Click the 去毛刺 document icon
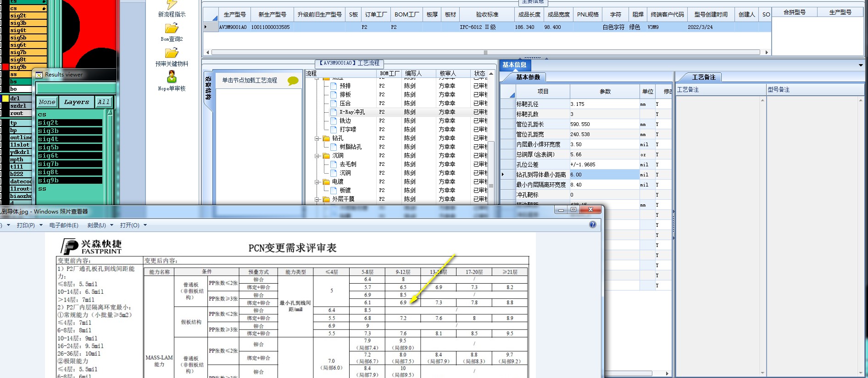 click(x=334, y=164)
